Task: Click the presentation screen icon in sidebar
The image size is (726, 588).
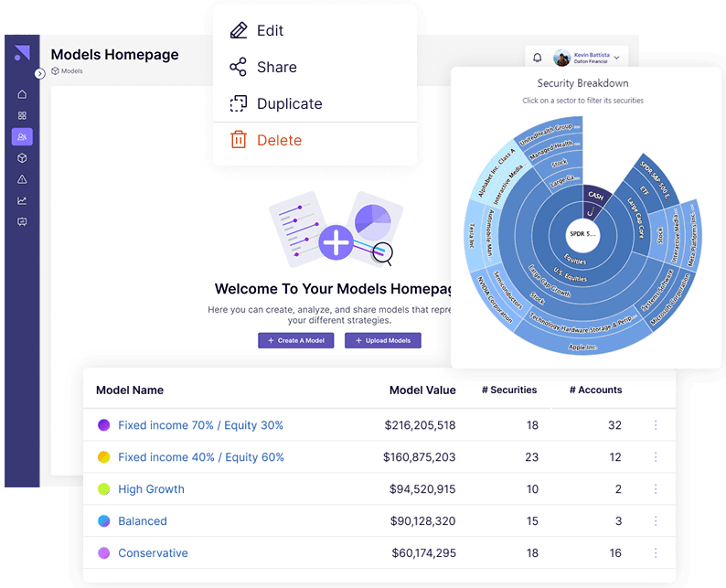Action: tap(22, 221)
